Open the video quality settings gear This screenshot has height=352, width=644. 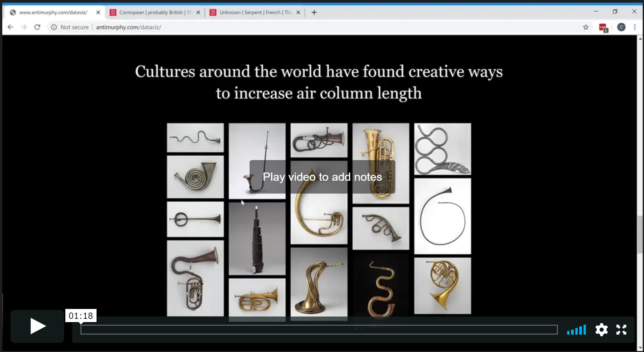[602, 330]
